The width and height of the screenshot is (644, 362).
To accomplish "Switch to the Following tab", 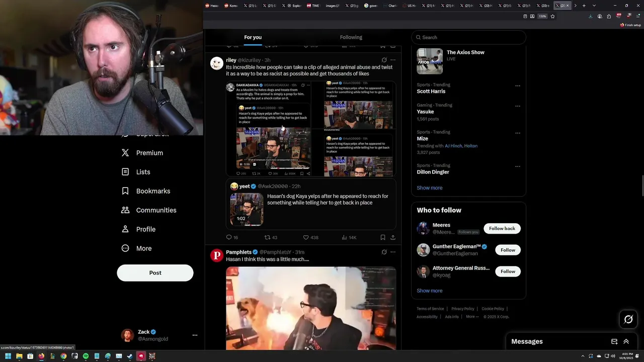I will [351, 37].
